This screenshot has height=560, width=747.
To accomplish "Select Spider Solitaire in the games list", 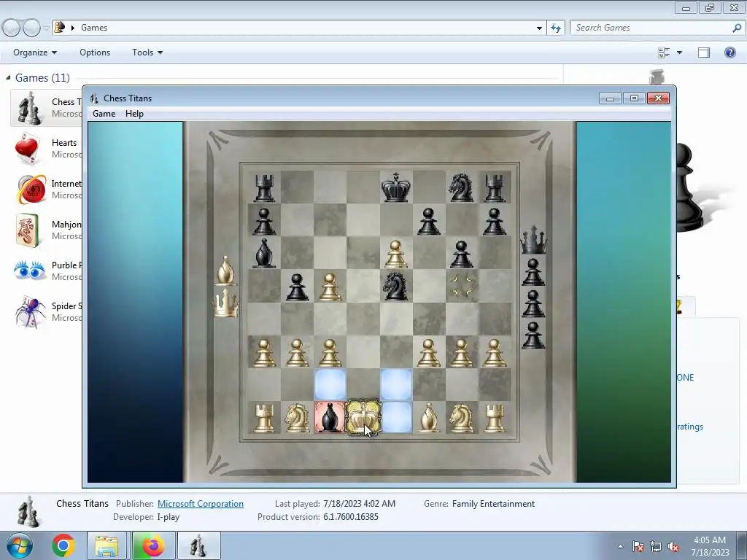I will click(47, 312).
